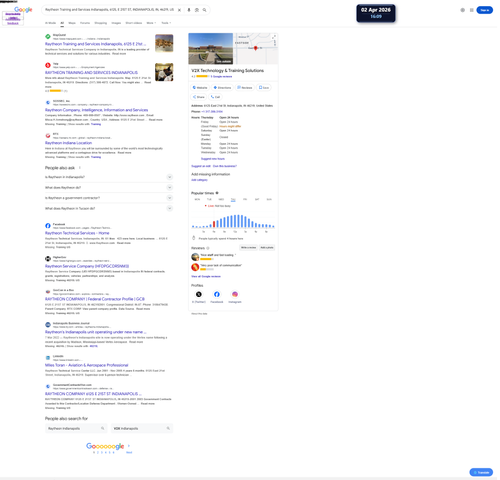Expand 'Is Raytheon in Indianapolis?' question
Viewport: 500px width, 480px height.
point(109,177)
